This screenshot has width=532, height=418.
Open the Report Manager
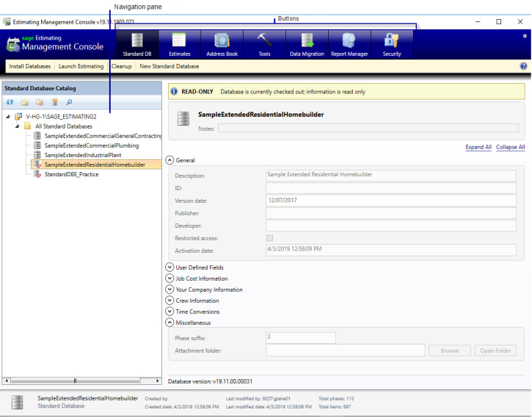[x=349, y=44]
